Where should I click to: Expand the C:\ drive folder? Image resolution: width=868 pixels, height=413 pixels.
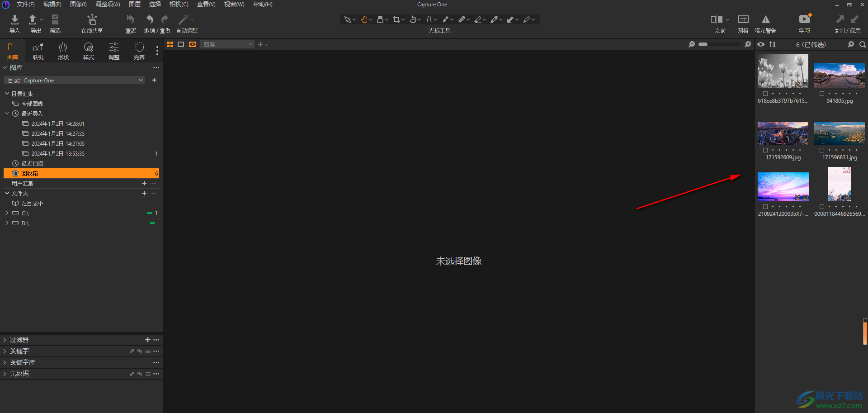point(7,213)
